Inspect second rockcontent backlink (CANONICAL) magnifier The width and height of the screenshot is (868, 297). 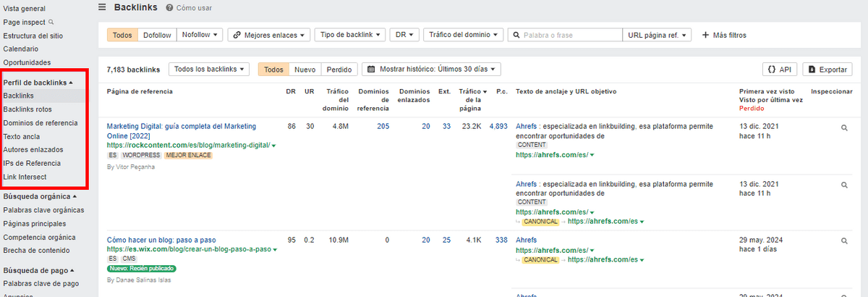843,185
